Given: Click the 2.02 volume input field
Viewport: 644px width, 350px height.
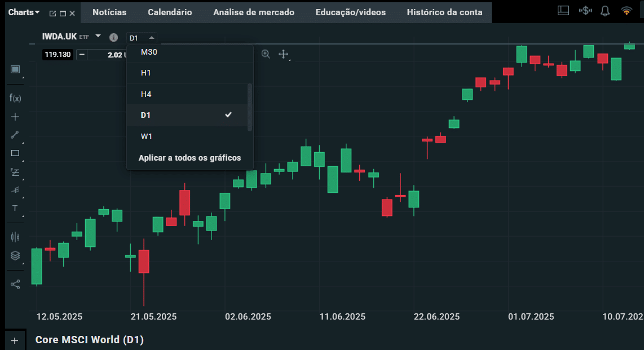Looking at the screenshot, I should tap(108, 55).
